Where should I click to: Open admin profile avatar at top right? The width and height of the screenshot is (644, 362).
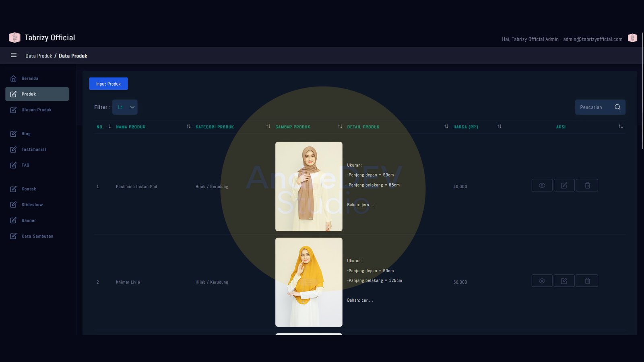point(632,38)
